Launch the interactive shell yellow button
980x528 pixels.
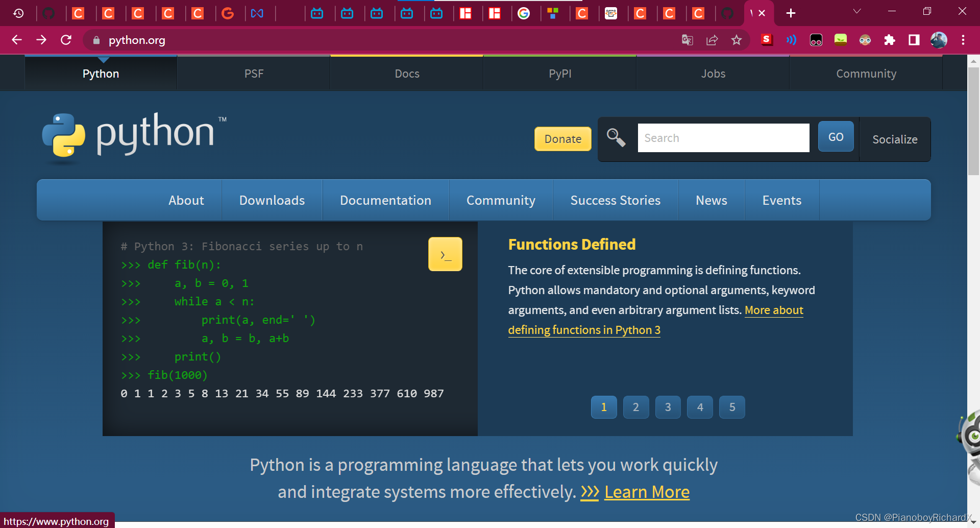pos(445,254)
